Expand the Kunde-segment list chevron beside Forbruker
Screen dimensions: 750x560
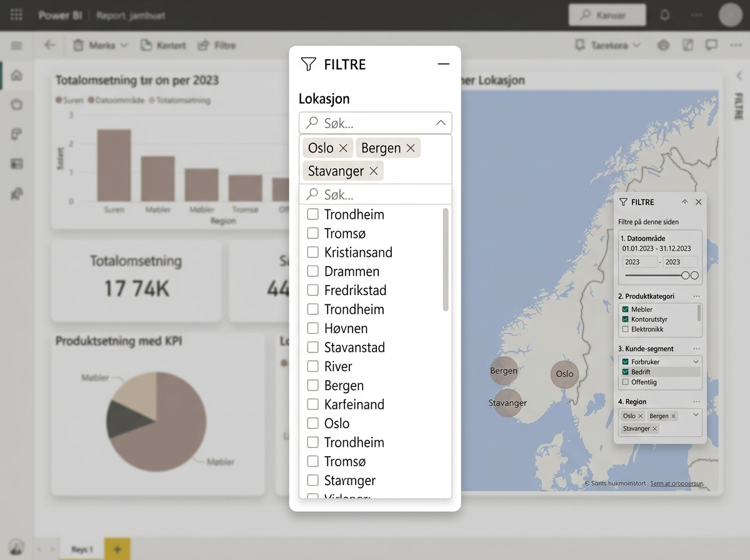(x=696, y=362)
